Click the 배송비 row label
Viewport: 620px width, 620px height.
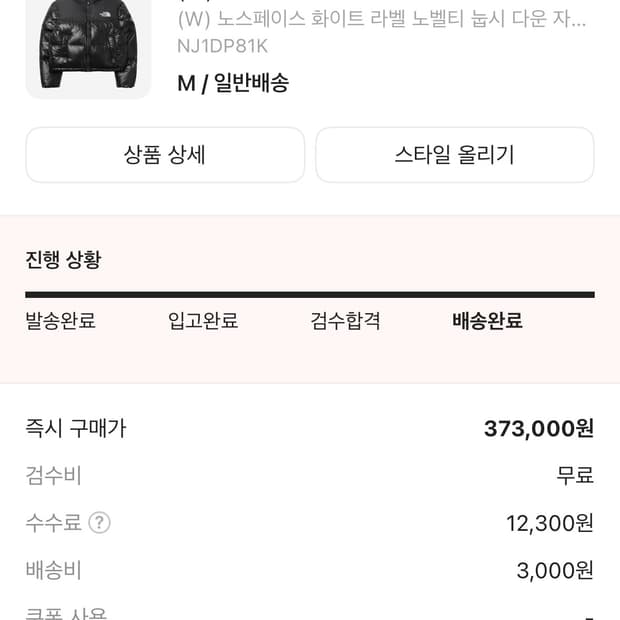[53, 570]
